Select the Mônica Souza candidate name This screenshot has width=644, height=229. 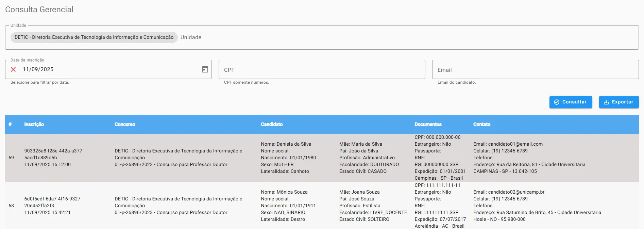coord(292,192)
